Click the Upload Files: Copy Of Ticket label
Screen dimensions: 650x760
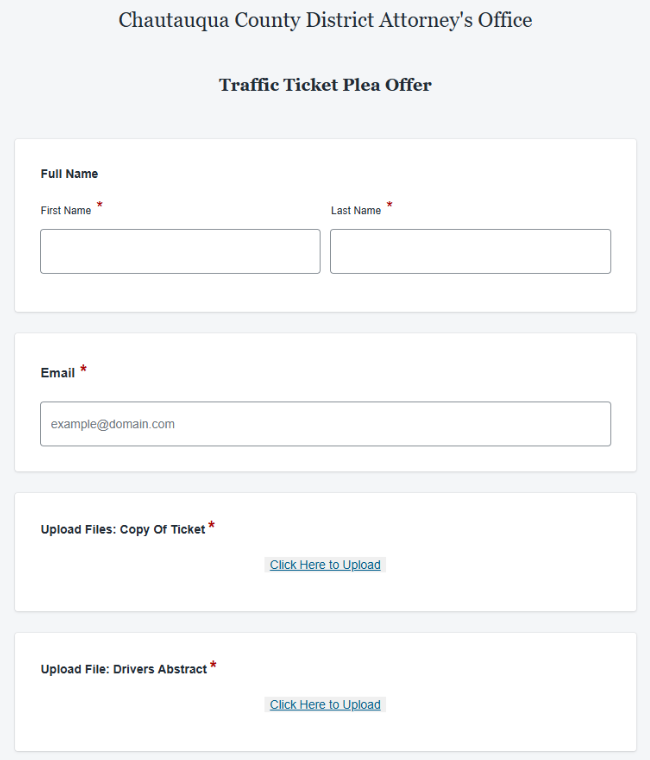[123, 529]
